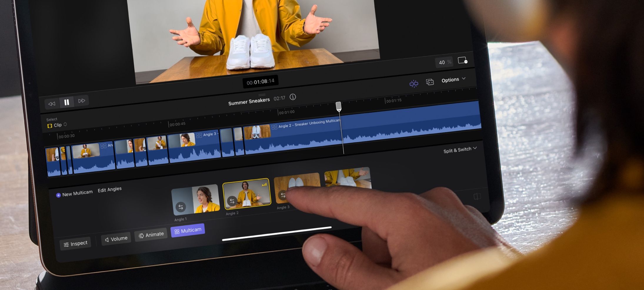Click the dimmed split-view icon at right edge
This screenshot has height=290, width=644.
[x=477, y=196]
